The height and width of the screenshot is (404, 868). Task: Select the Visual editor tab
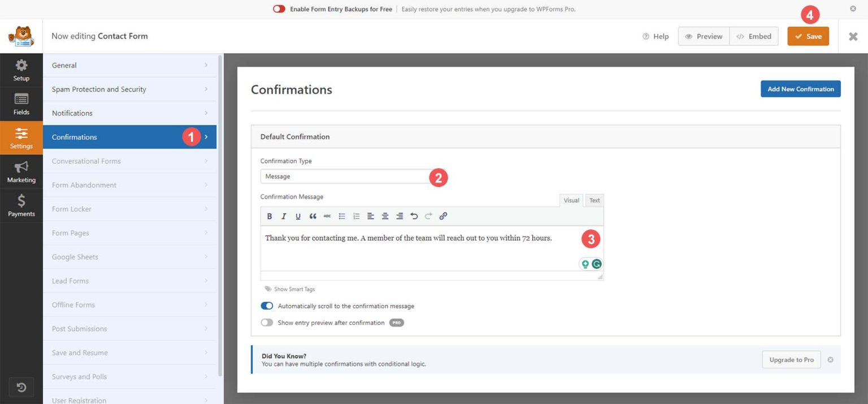[571, 200]
